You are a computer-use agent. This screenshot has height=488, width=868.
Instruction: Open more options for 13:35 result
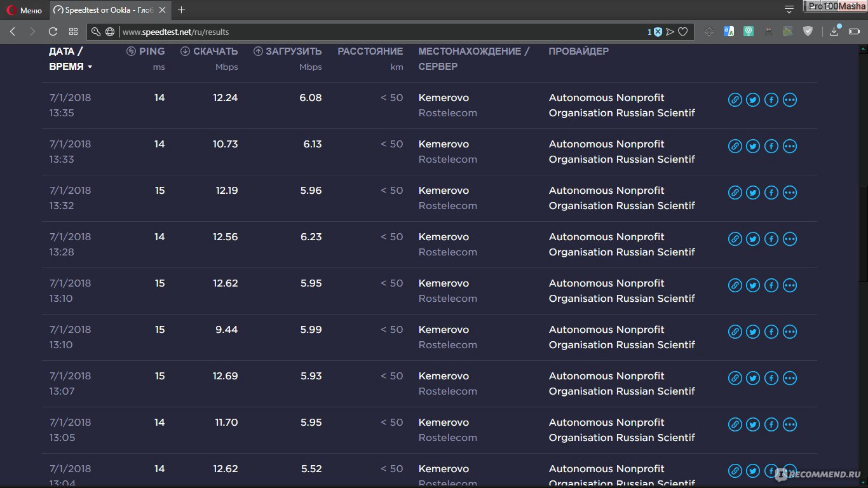pyautogui.click(x=790, y=100)
